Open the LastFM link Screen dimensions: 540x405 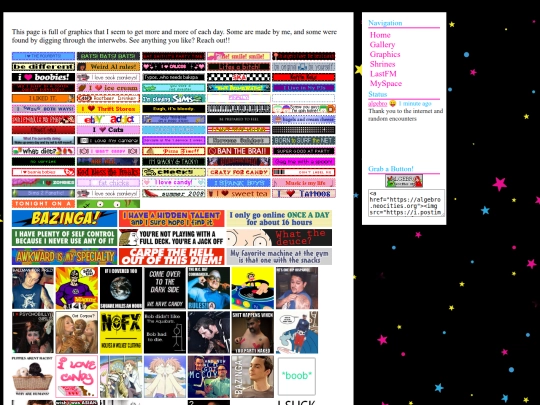click(x=383, y=73)
